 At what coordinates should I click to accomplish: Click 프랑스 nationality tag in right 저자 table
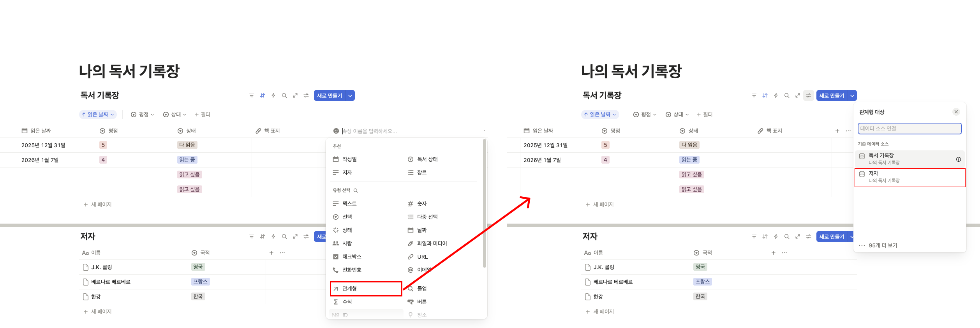[703, 282]
